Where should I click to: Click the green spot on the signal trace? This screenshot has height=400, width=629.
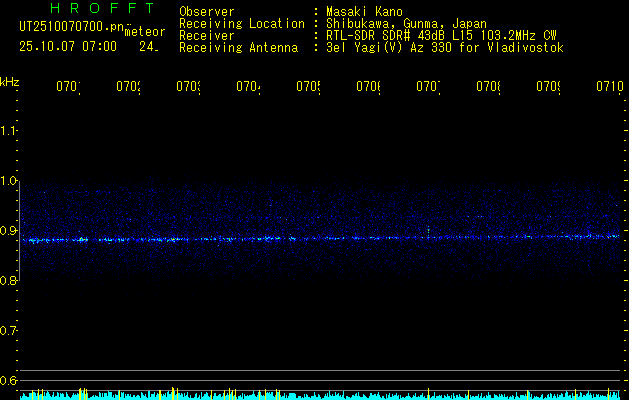point(428,230)
